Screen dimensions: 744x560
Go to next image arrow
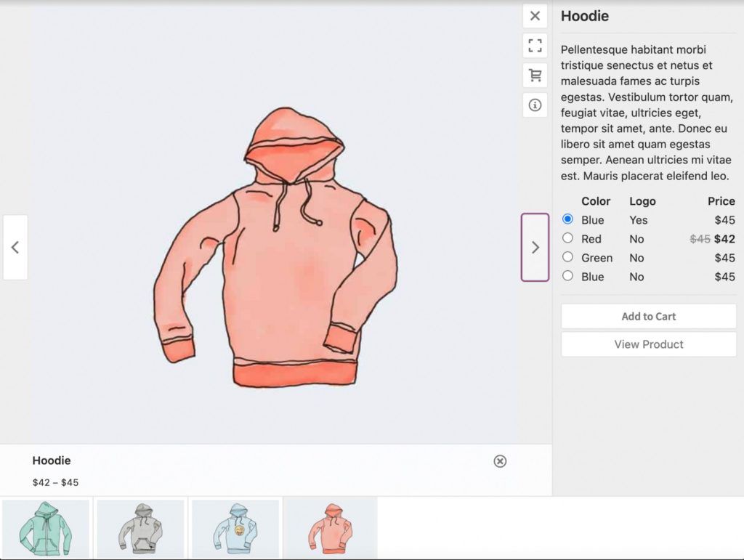click(x=535, y=247)
